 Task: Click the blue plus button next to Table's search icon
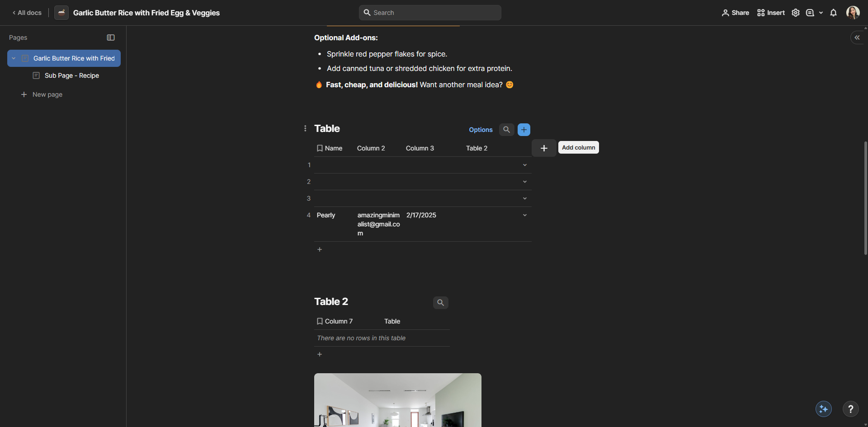tap(524, 130)
